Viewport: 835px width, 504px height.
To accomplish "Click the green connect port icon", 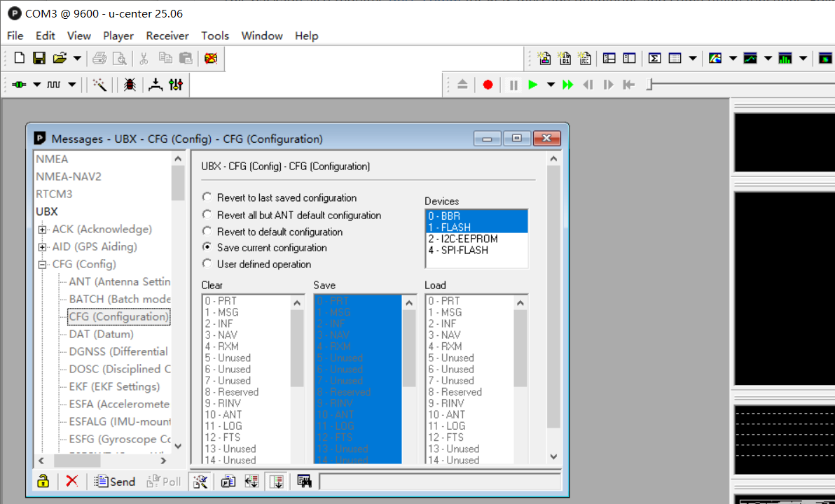I will coord(19,85).
